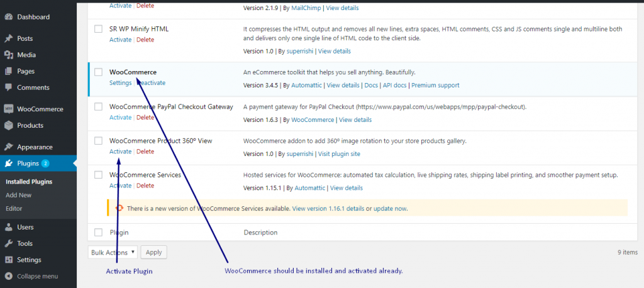Activate the WooCommerce Services plugin
The height and width of the screenshot is (288, 644).
coord(120,186)
